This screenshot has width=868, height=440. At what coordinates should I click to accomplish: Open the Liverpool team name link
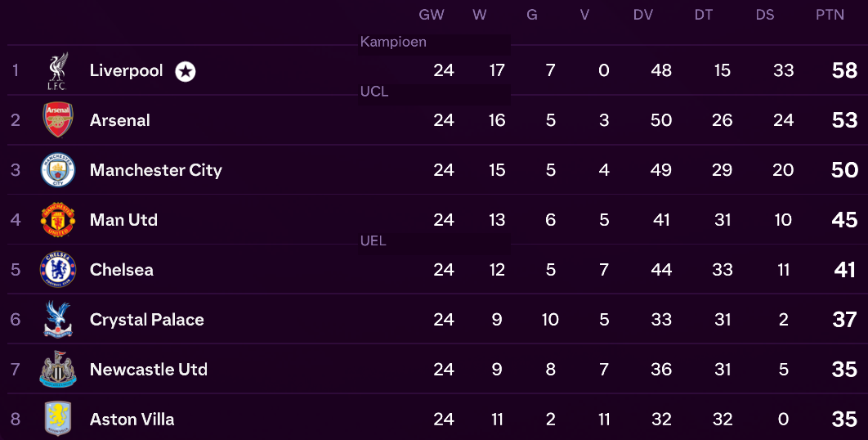tap(126, 70)
